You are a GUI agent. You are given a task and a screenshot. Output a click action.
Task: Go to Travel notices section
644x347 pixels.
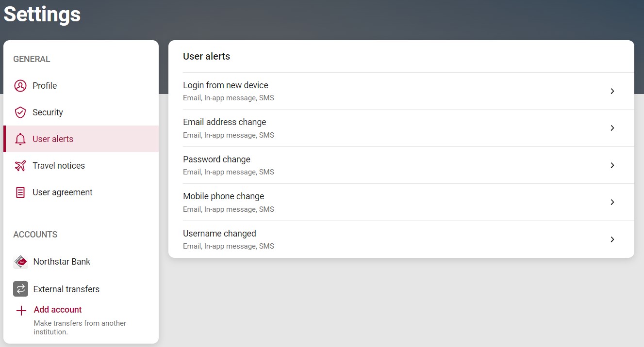pos(58,166)
